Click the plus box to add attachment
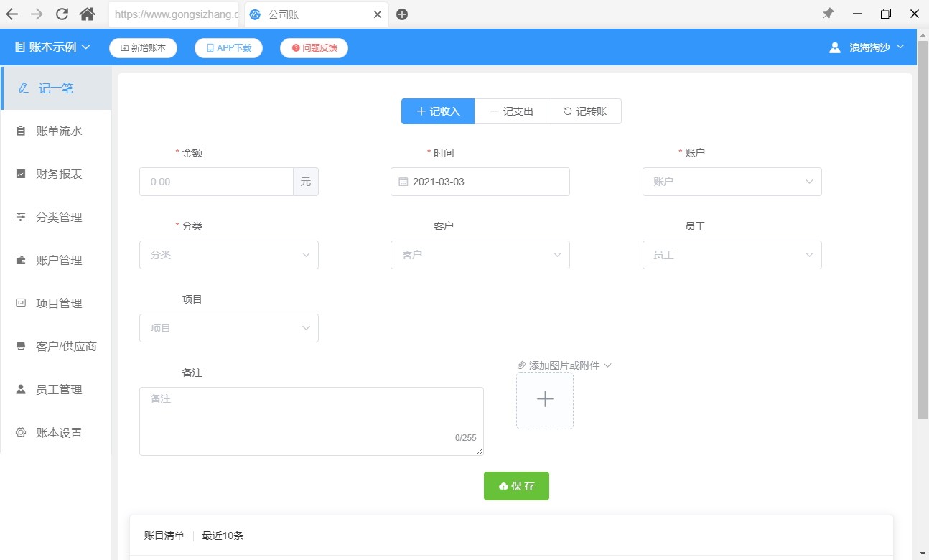The height and width of the screenshot is (560, 929). coord(545,400)
